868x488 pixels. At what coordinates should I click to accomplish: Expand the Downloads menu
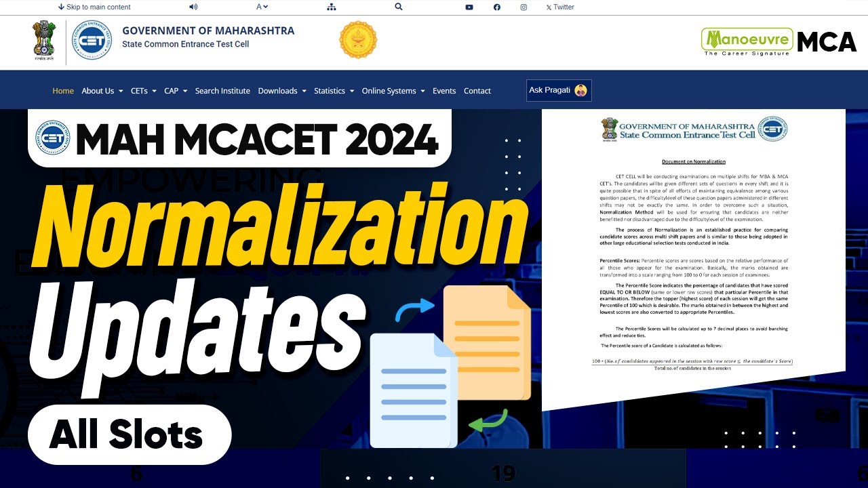(x=282, y=91)
